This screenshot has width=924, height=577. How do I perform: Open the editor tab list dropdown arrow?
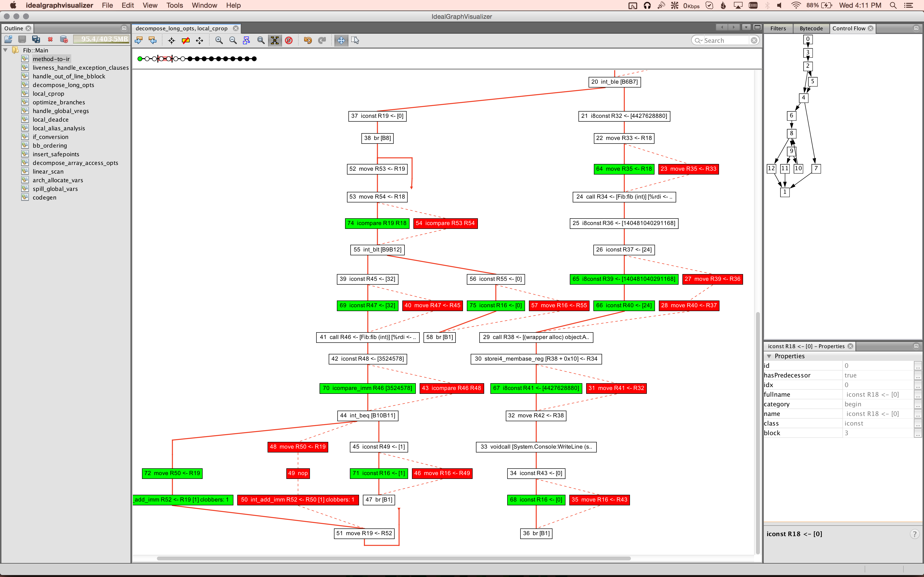746,27
